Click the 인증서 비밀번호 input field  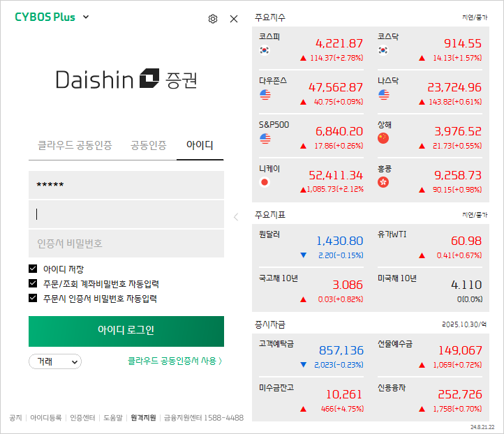click(x=126, y=244)
